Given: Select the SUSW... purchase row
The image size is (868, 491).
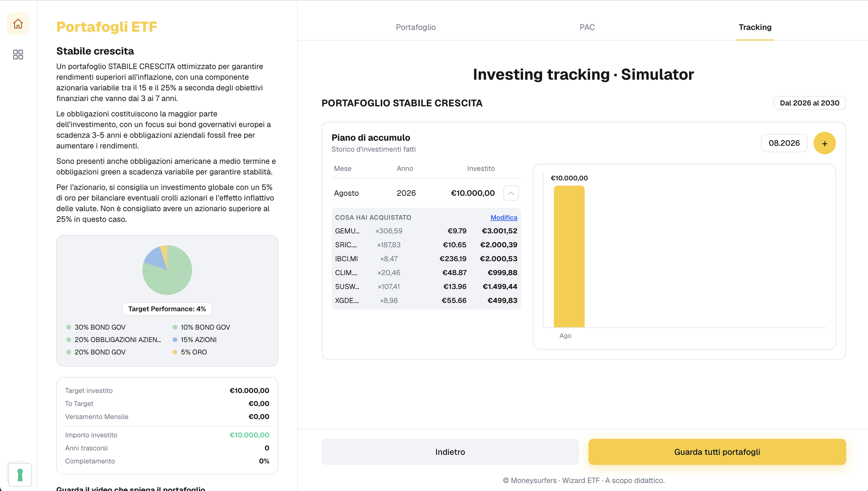Looking at the screenshot, I should pyautogui.click(x=426, y=286).
